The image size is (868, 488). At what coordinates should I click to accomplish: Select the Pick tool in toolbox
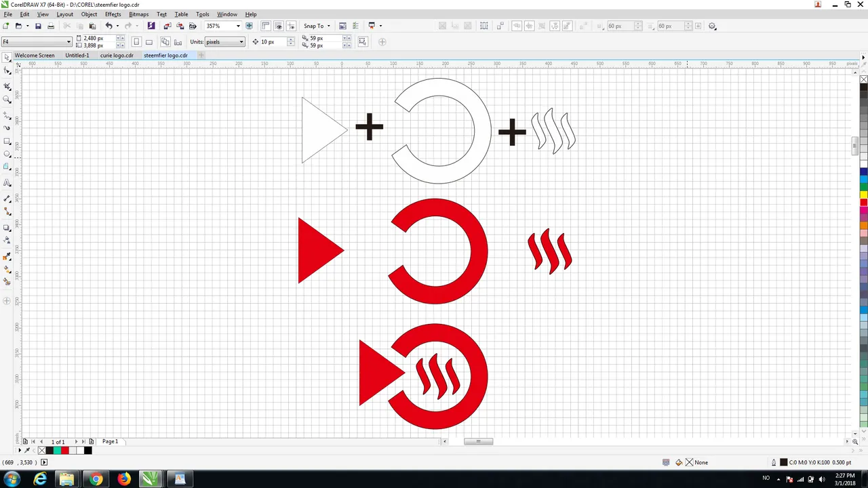[x=7, y=58]
